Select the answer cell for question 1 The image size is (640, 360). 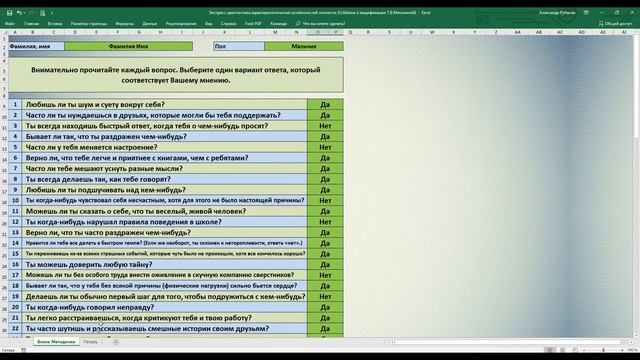pos(325,104)
